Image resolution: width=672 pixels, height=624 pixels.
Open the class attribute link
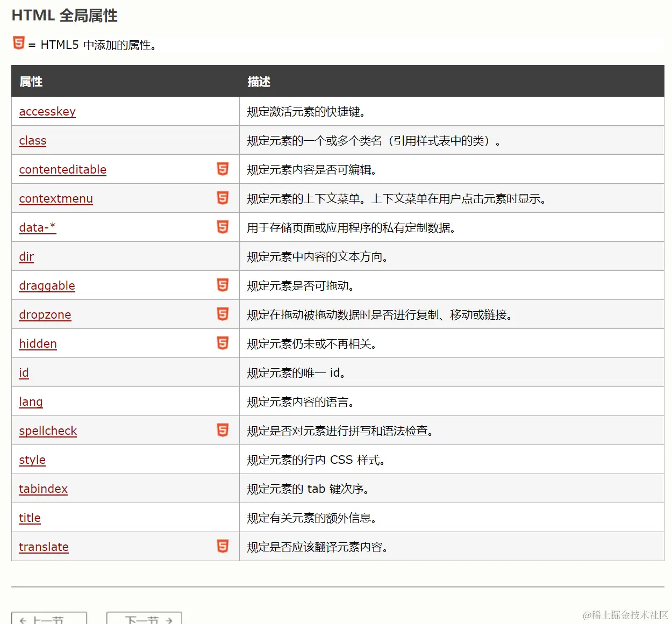click(x=33, y=141)
